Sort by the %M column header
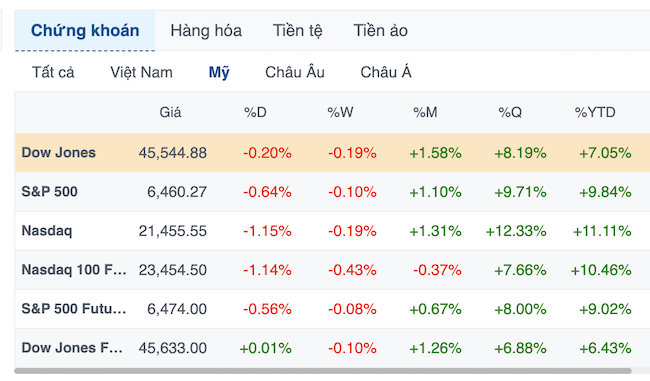 (x=425, y=112)
